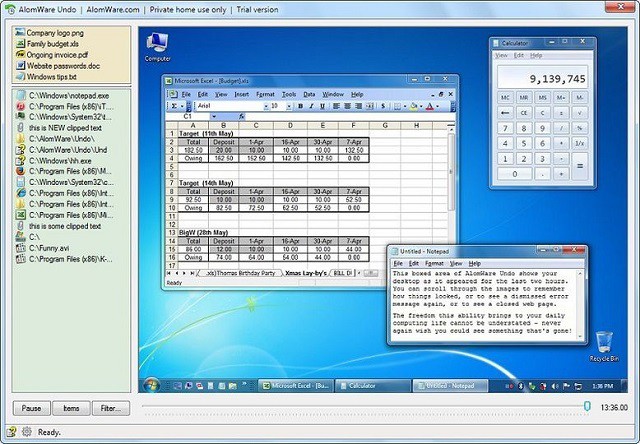
Task: Click the Fill Color bucket in Excel
Action: (413, 106)
